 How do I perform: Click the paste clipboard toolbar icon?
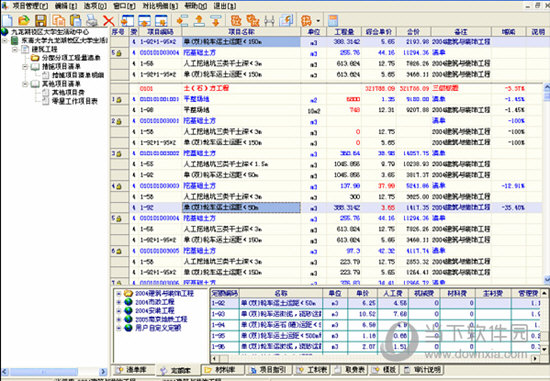[x=75, y=20]
